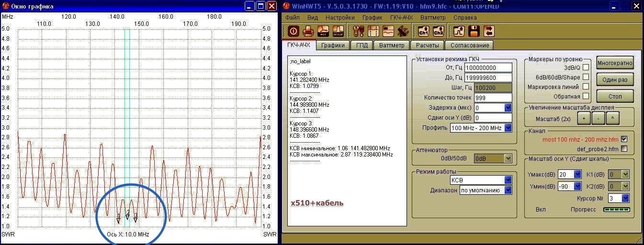Viewport: 644px width, 245px height.
Task: Open the Файл menu
Action: point(292,18)
